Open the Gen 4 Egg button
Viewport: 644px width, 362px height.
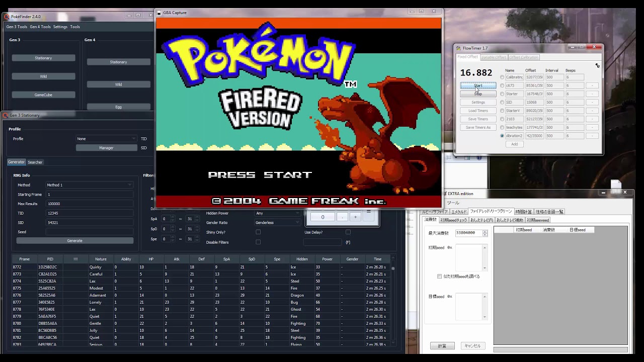118,107
